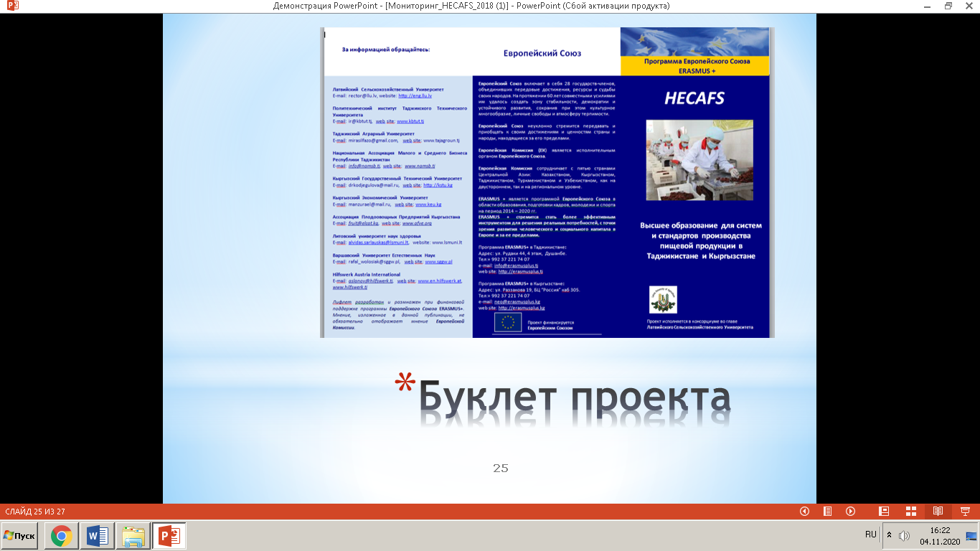Expand hidden system tray icons

point(890,535)
